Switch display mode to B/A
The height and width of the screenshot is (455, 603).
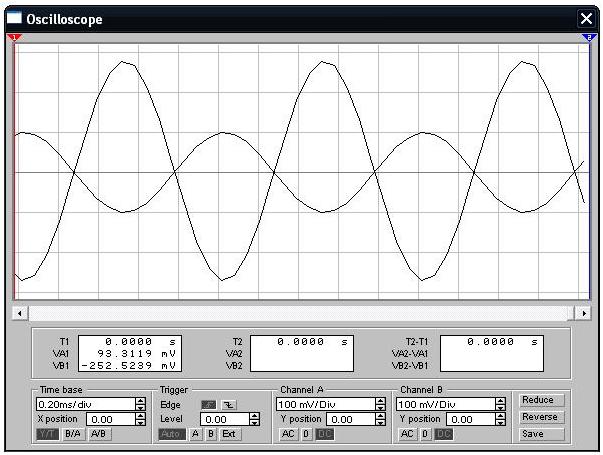[73, 434]
